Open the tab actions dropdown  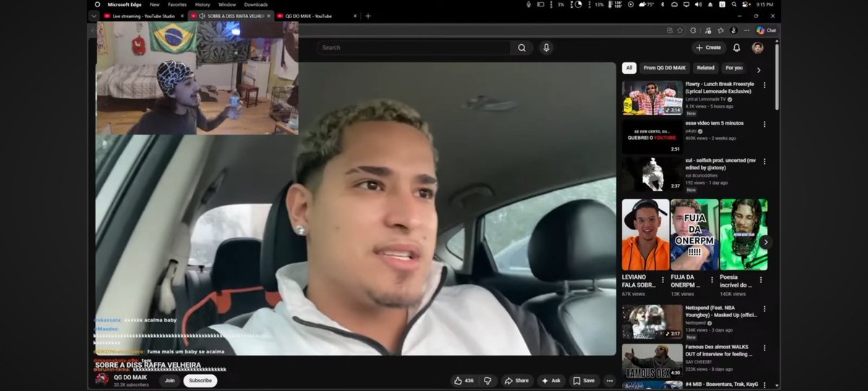(93, 15)
